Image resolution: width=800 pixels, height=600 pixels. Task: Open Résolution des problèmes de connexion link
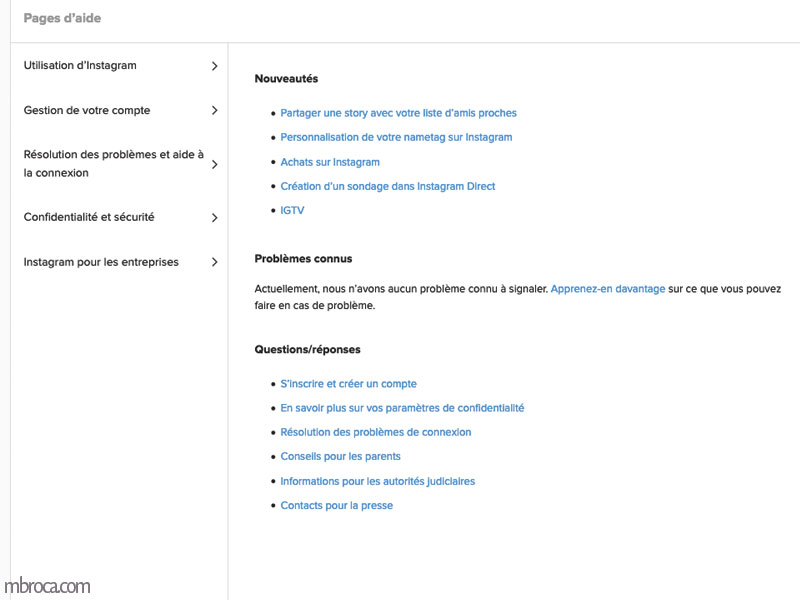click(x=375, y=432)
